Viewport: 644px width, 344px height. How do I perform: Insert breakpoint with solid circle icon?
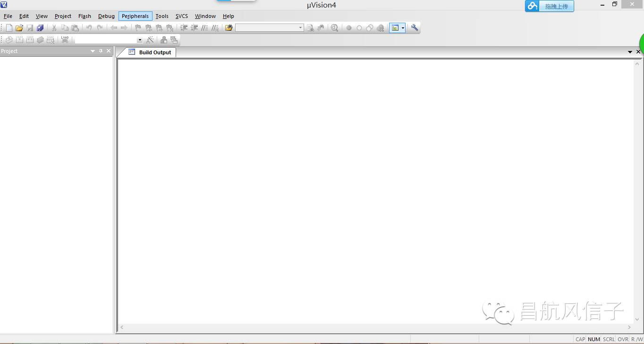coord(349,28)
